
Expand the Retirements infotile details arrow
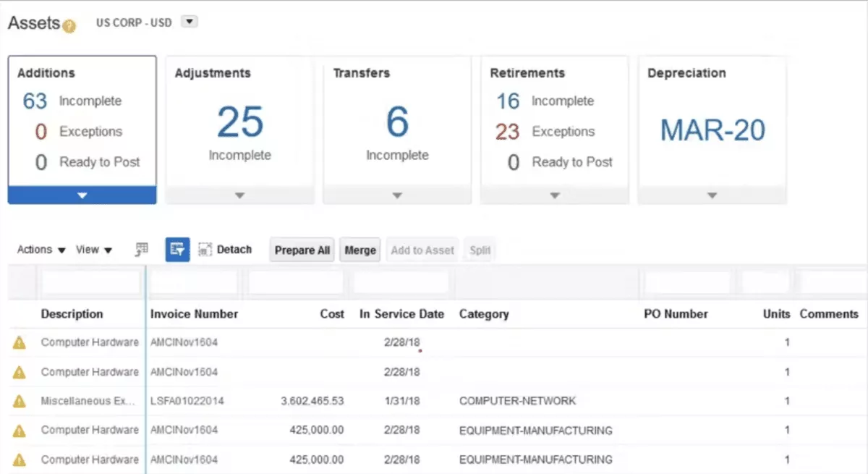(x=554, y=194)
